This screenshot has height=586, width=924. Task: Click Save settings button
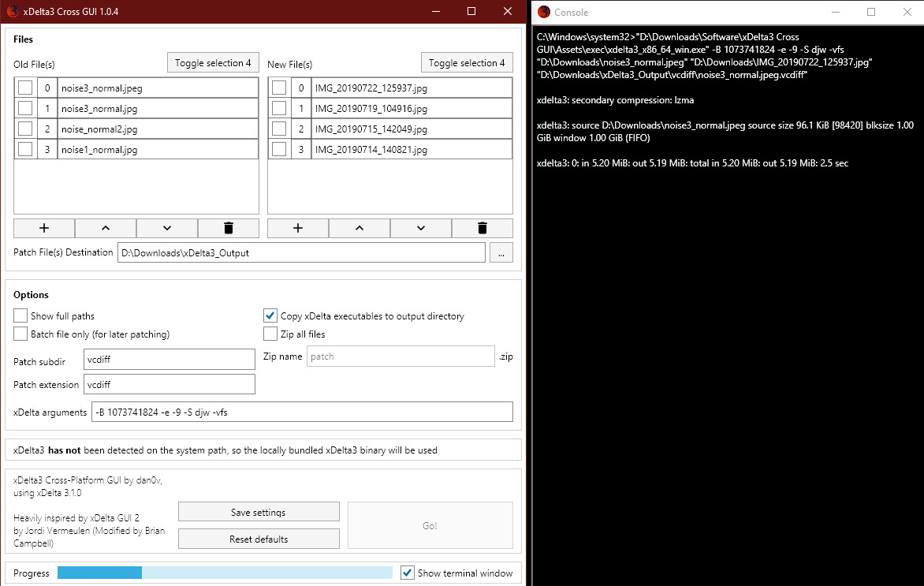(259, 513)
